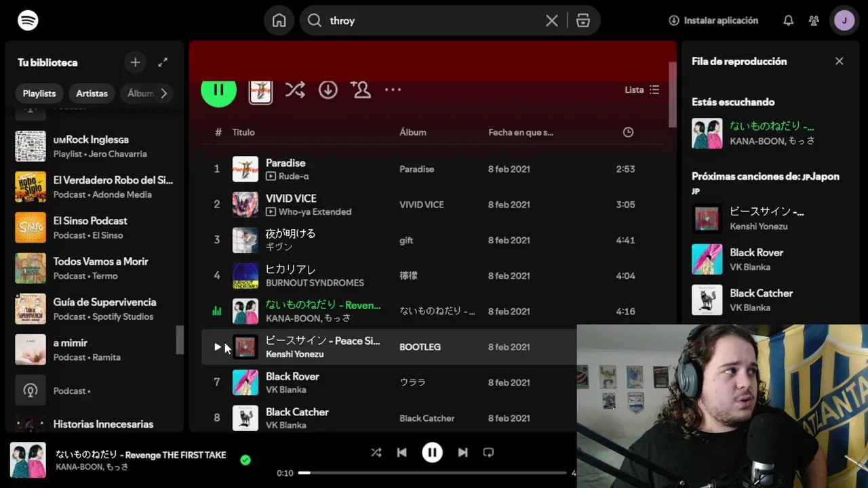Viewport: 868px width, 488px height.
Task: Show more library filters arrow
Action: pos(163,94)
